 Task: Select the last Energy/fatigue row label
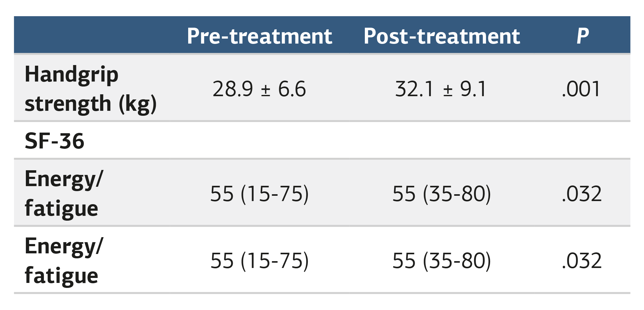[x=64, y=261]
